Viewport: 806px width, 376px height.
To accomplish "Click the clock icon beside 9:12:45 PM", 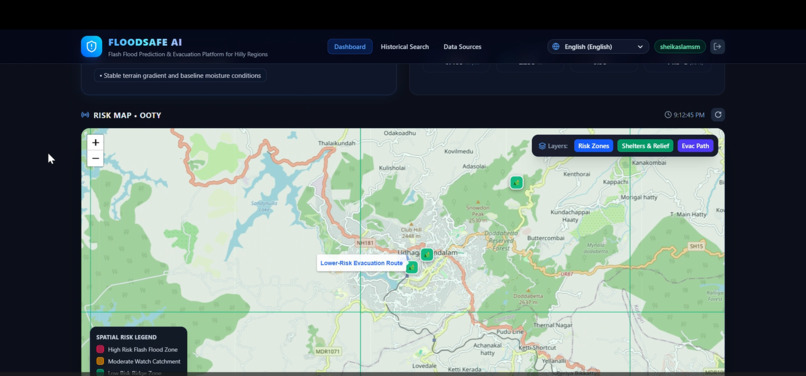I will tap(668, 115).
